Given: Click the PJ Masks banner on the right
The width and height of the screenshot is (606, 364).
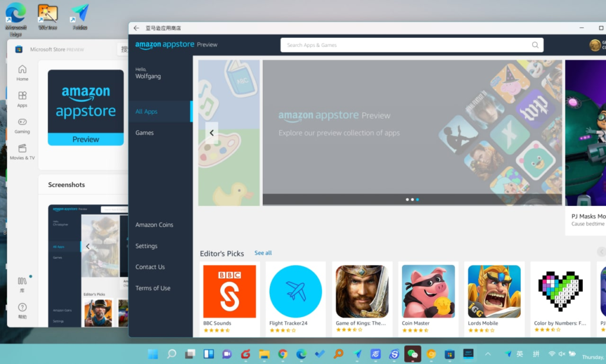Looking at the screenshot, I should click(x=585, y=133).
